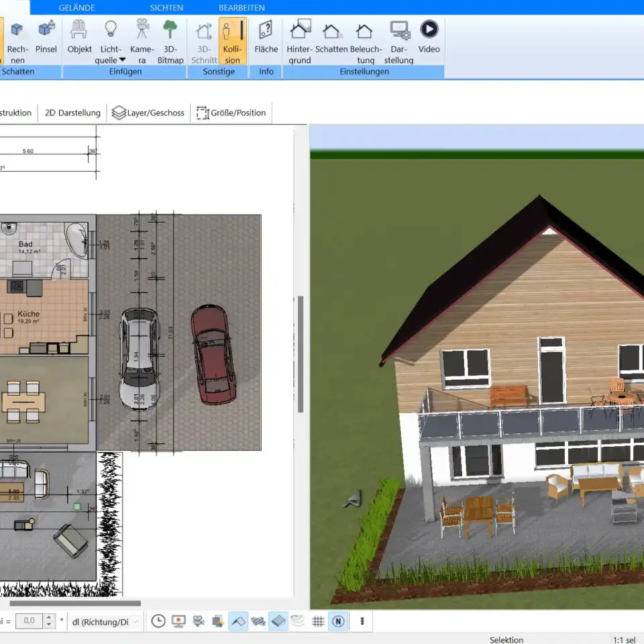Click the Einfügen ribbon group label
This screenshot has height=644, width=644.
click(x=125, y=72)
